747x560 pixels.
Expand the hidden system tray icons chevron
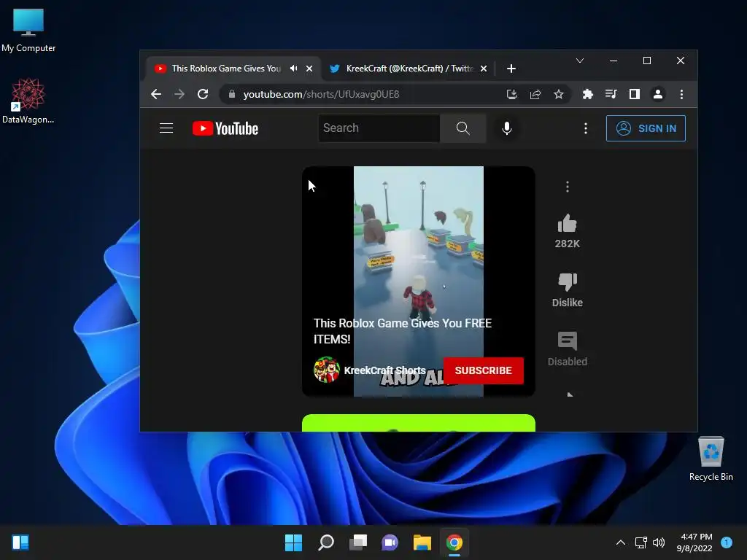click(x=620, y=542)
